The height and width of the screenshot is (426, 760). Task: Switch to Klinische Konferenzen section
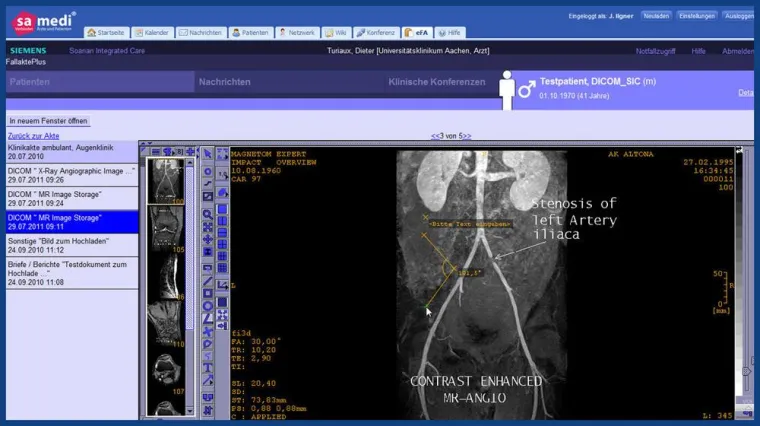click(x=436, y=82)
